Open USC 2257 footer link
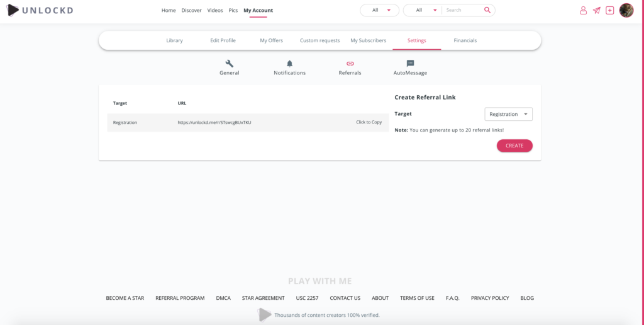Image resolution: width=644 pixels, height=325 pixels. 307,298
